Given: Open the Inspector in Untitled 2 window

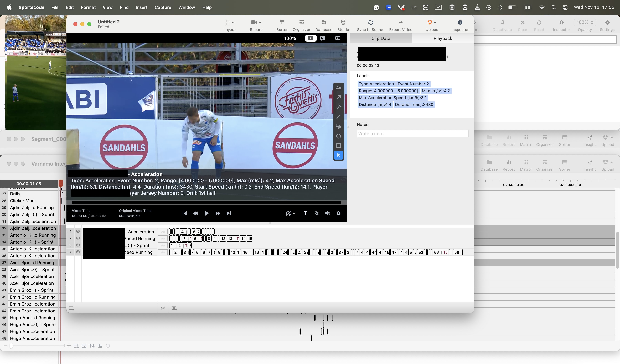Looking at the screenshot, I should pyautogui.click(x=460, y=25).
